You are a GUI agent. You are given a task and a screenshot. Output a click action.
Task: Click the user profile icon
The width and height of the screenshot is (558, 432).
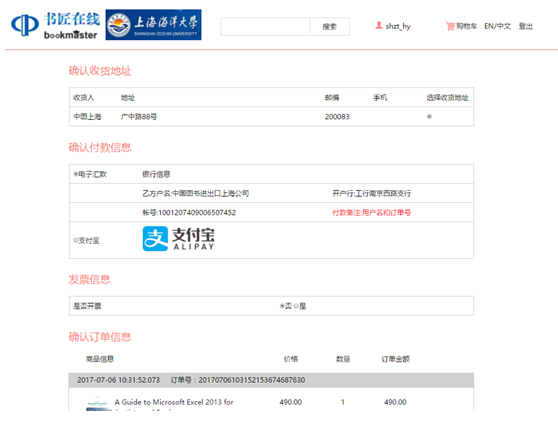coord(379,25)
